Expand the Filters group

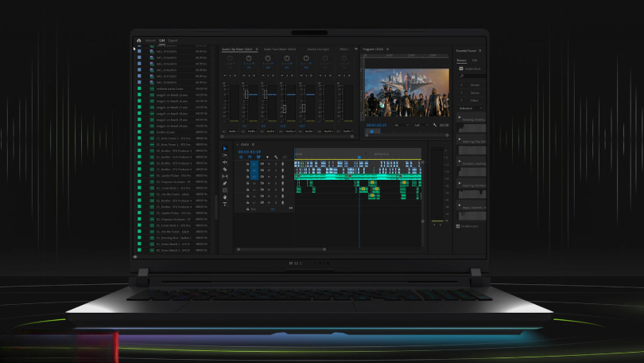[461, 100]
